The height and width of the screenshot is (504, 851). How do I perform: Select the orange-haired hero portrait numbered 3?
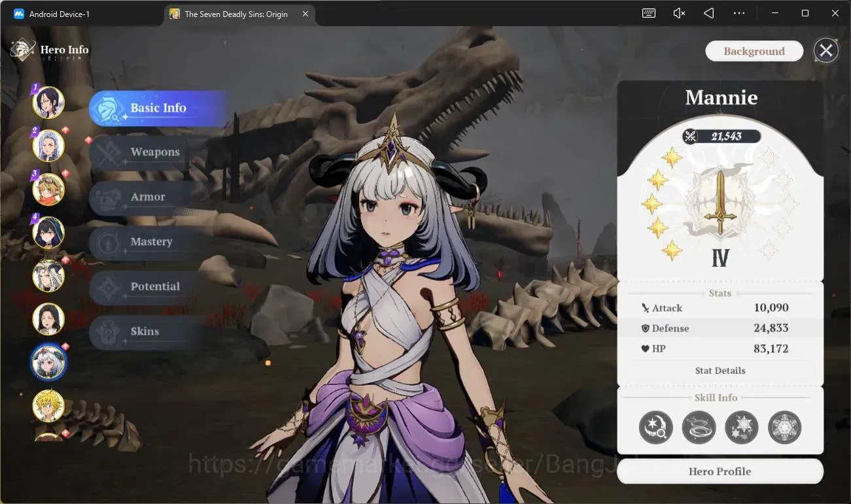[48, 189]
